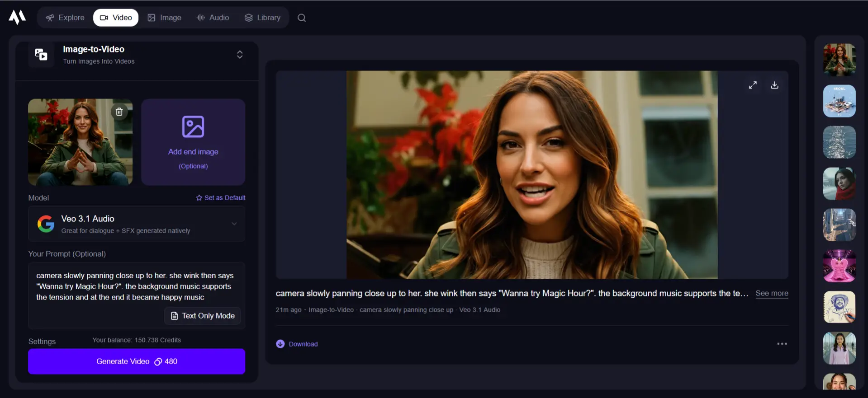
Task: Click the Add end image placeholder
Action: coord(193,142)
